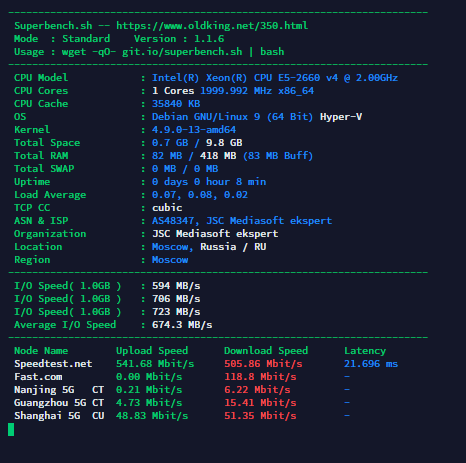466x463 pixels.
Task: Click the TCP CC cubic value
Action: tap(167, 208)
